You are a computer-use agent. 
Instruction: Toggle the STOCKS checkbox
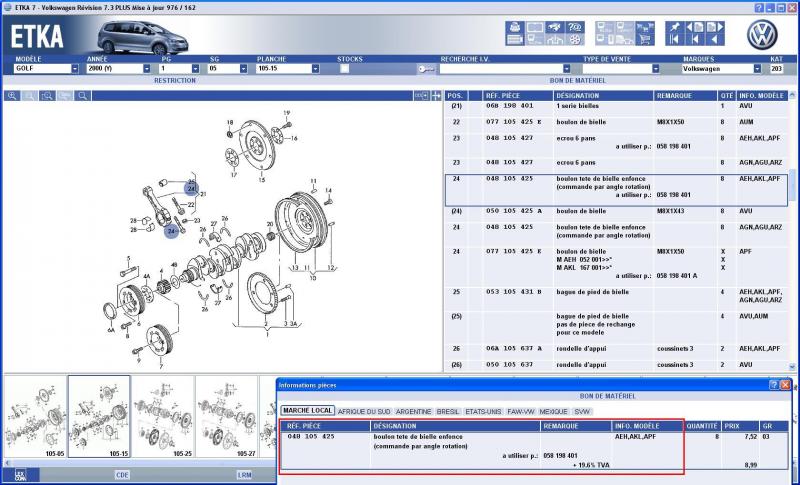[x=344, y=69]
